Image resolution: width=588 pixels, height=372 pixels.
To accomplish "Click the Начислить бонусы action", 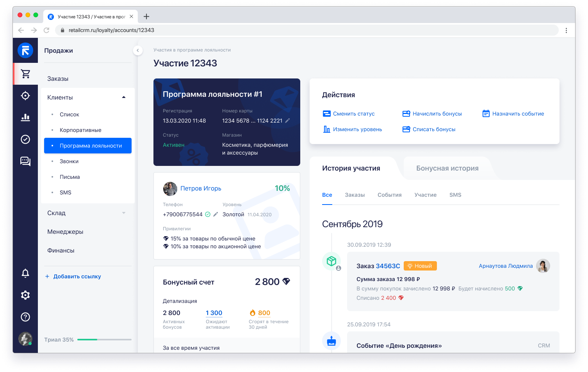I will [x=437, y=114].
